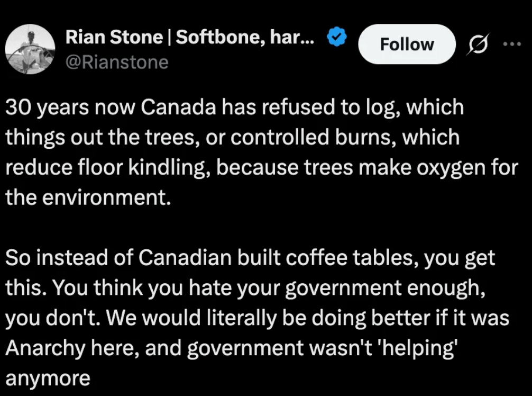
Task: Open Rian Stone's profile picture
Action: [30, 49]
